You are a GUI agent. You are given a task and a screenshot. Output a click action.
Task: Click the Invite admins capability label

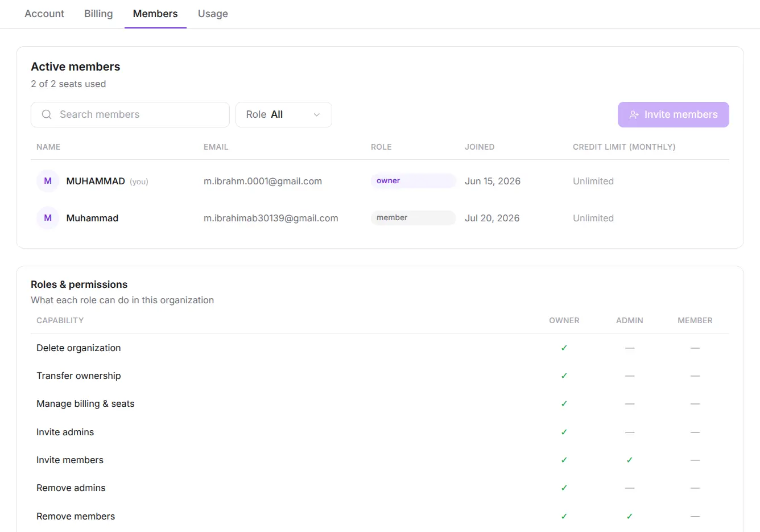(65, 432)
